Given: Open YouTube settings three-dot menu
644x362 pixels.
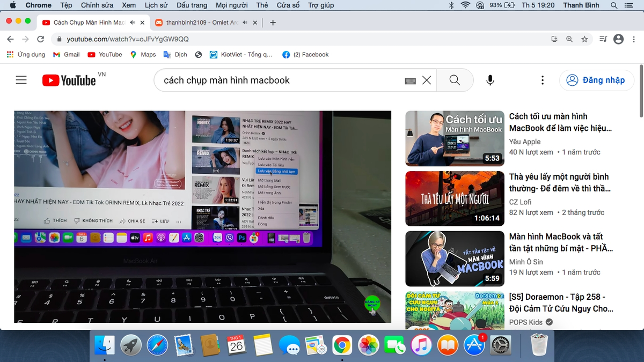Looking at the screenshot, I should click(543, 80).
